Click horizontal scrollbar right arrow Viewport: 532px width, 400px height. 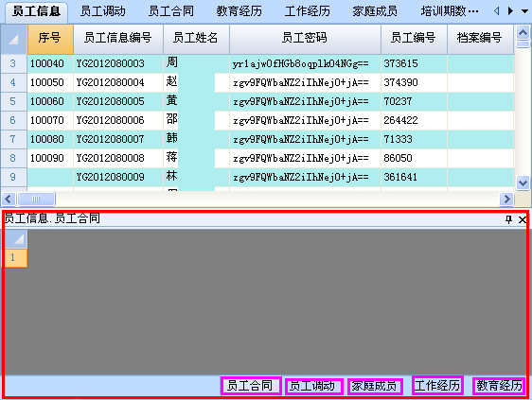pos(506,199)
